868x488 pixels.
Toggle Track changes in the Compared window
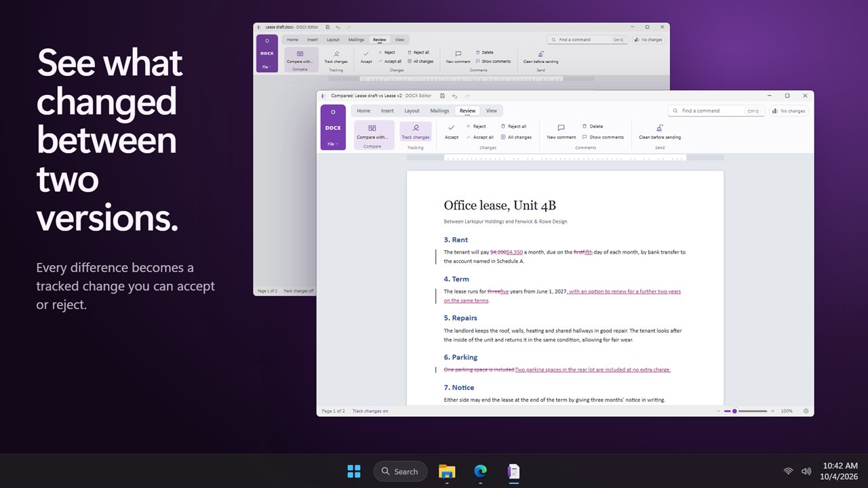(x=416, y=131)
